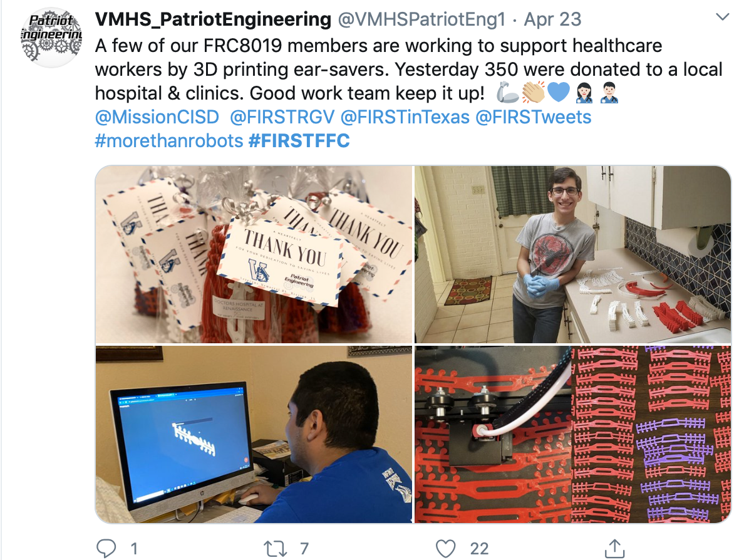Viewport: 749px width, 560px height.
Task: Select the #morethanrobots hashtag
Action: [x=169, y=141]
